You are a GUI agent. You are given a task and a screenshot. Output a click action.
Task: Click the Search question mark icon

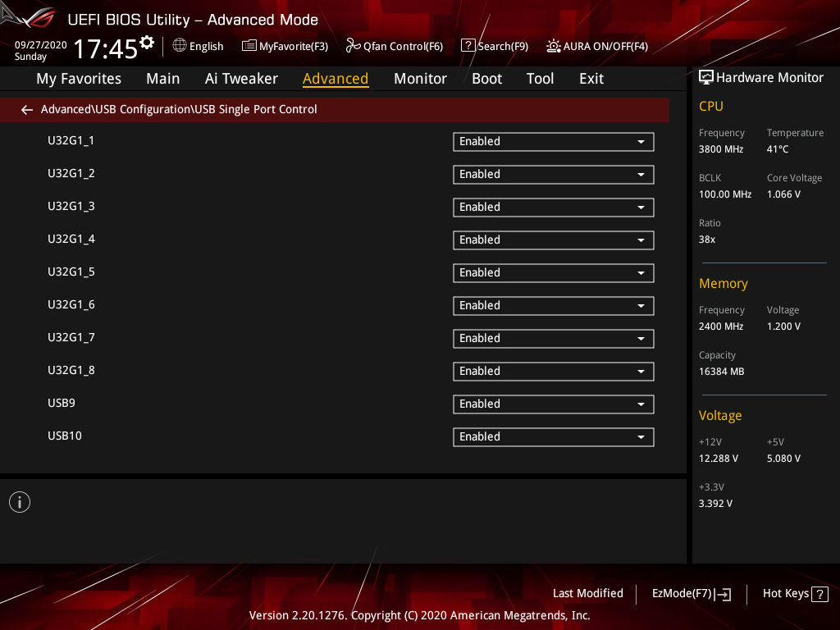pos(468,46)
